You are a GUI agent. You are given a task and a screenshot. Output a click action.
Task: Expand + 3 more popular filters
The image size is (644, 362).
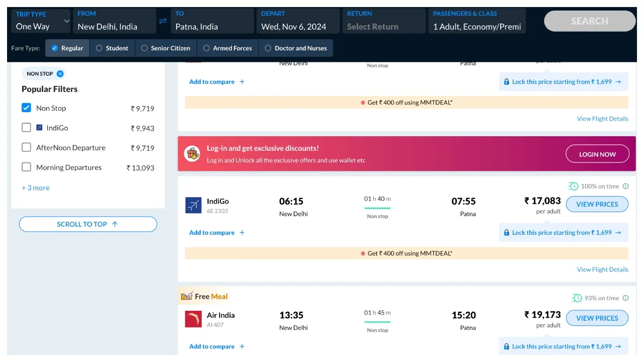tap(36, 188)
